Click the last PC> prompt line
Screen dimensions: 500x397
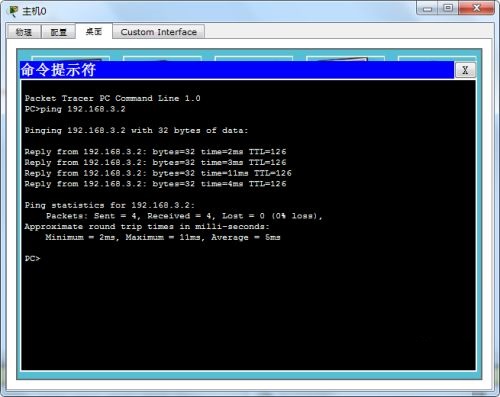pos(32,258)
